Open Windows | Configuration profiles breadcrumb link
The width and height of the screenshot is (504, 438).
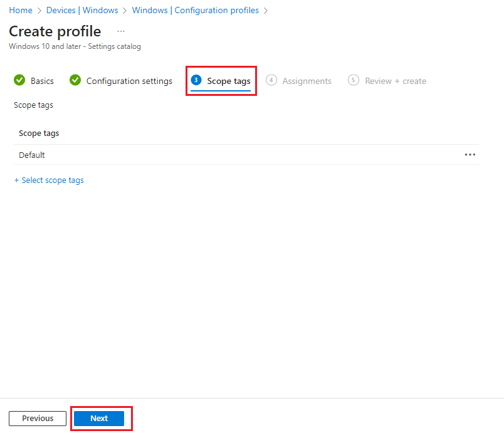tap(195, 10)
